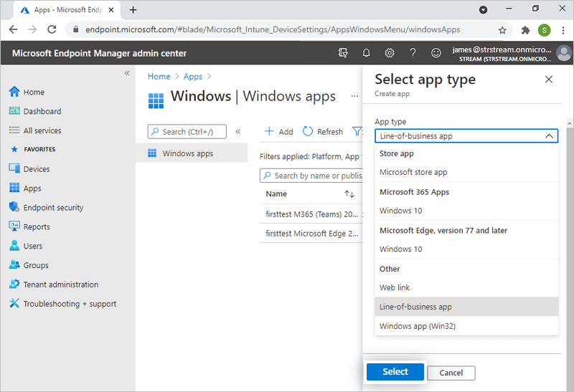
Task: Bookmark this page with star icon
Action: [502, 30]
